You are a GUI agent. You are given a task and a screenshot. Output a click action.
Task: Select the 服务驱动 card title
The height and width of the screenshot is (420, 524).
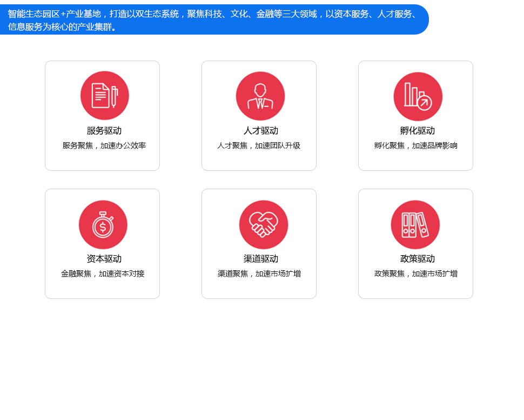pyautogui.click(x=104, y=131)
